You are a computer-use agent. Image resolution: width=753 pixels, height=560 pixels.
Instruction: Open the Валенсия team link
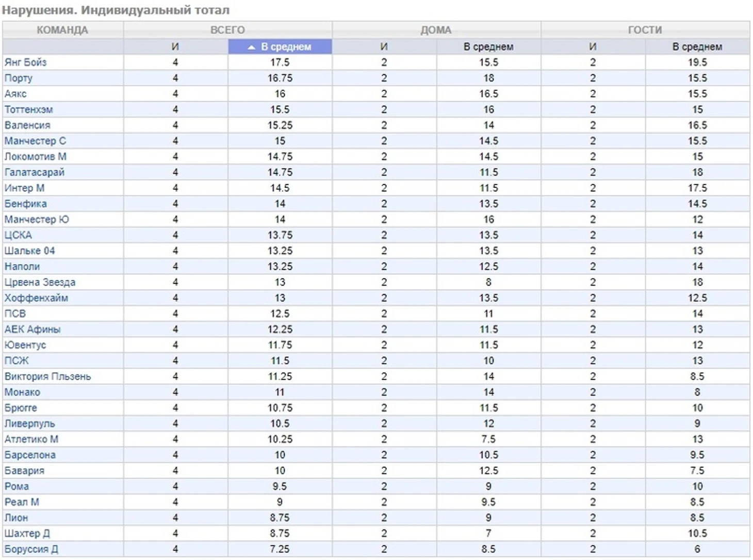tap(27, 125)
